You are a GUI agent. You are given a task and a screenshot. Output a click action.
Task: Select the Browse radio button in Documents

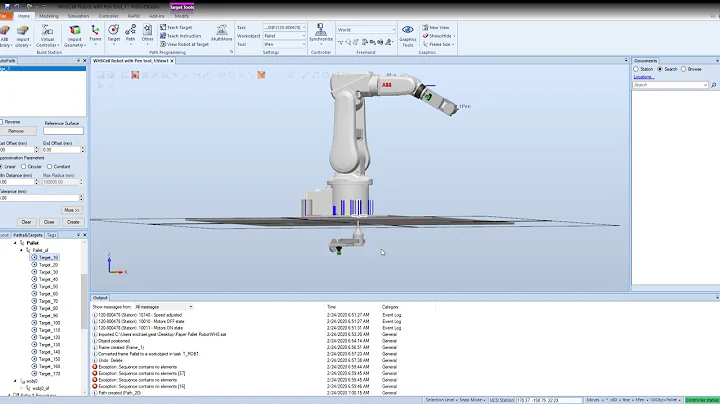683,69
